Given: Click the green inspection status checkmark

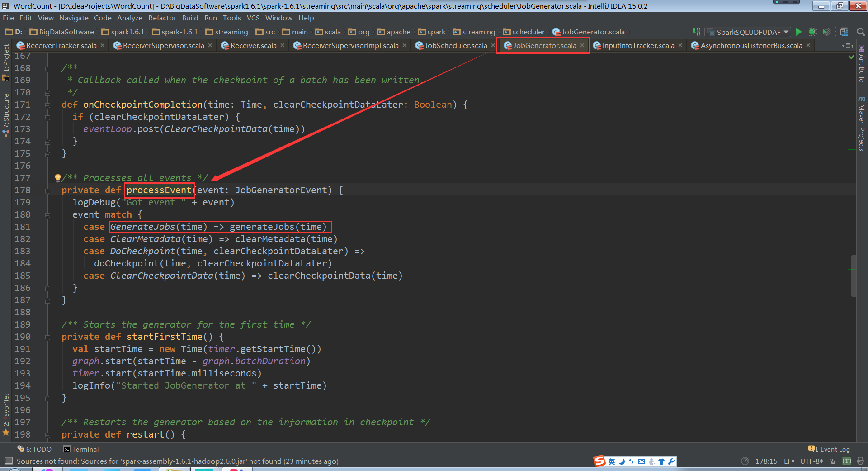Looking at the screenshot, I should point(852,57).
